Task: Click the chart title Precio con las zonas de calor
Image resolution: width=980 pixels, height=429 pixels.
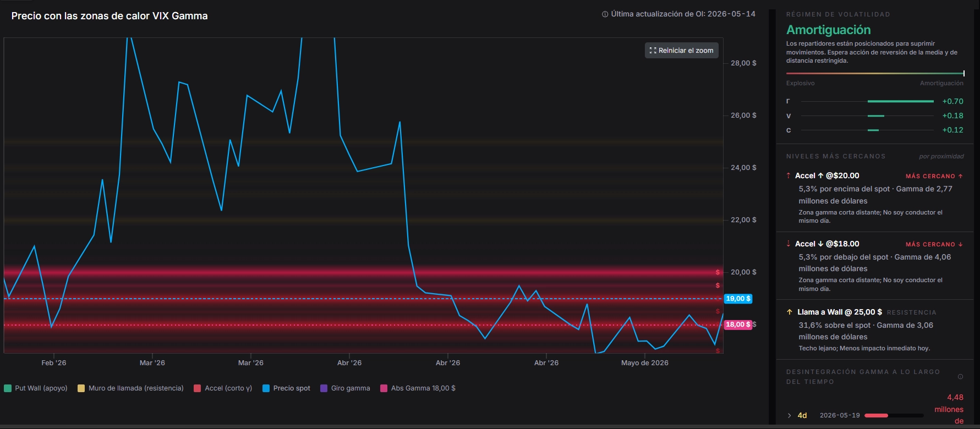Action: 110,16
